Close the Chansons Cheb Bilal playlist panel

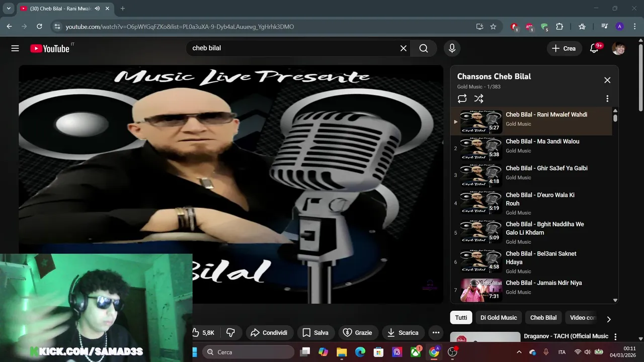pos(607,80)
